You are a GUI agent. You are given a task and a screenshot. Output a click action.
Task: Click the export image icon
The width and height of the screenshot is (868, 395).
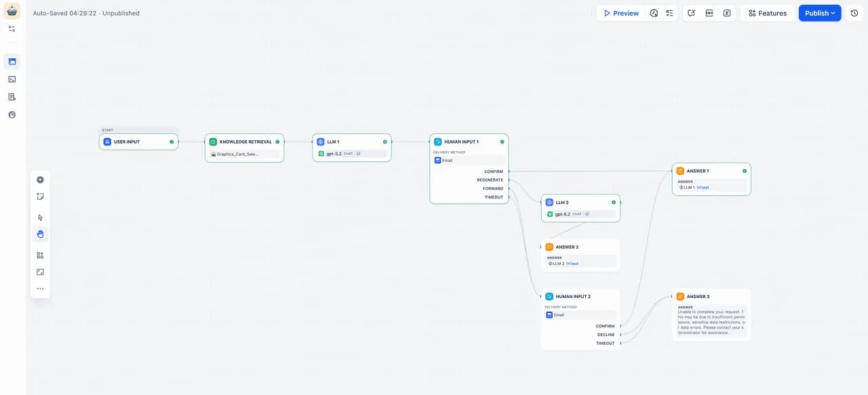click(40, 272)
